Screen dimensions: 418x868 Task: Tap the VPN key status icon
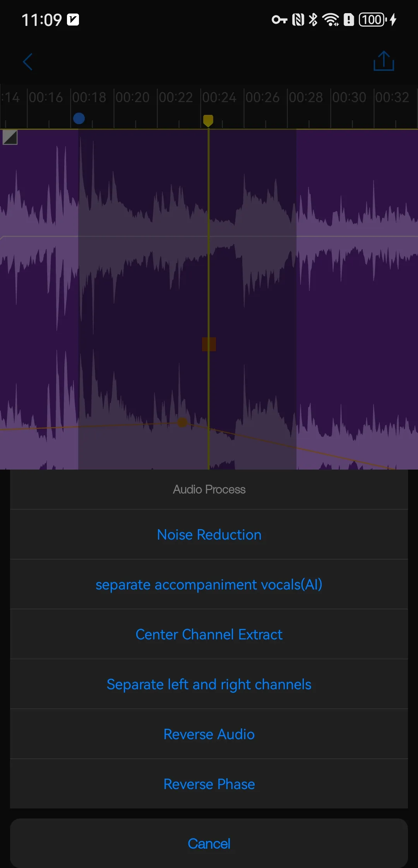point(279,19)
